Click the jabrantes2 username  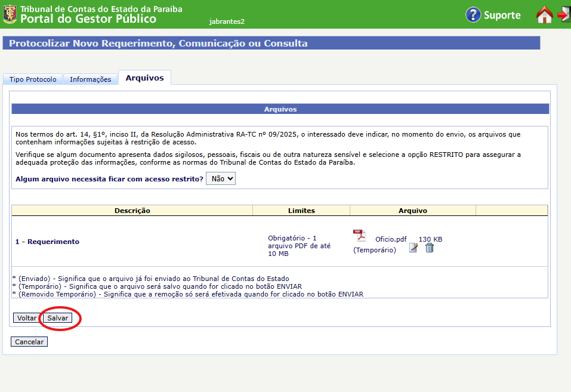tap(227, 21)
